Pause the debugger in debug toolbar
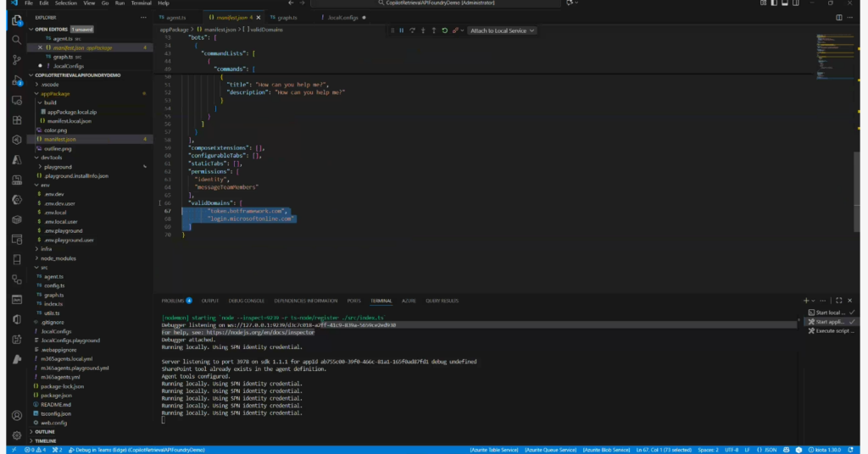 [x=401, y=30]
